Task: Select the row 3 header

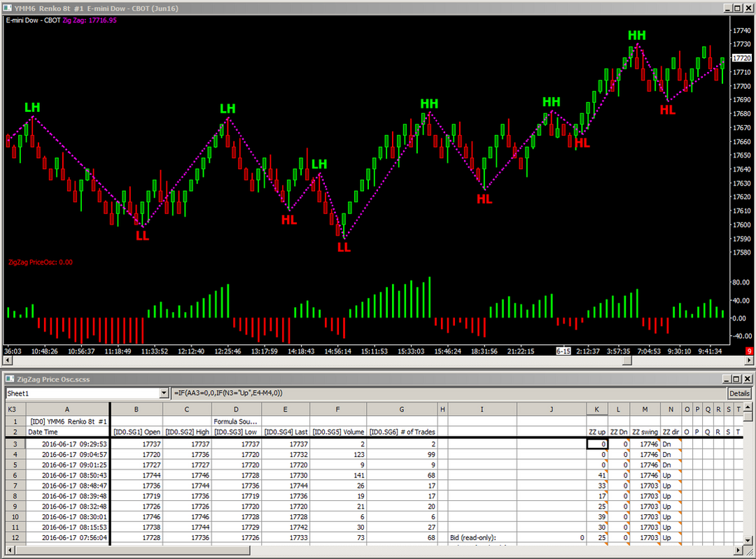Action: [15, 444]
